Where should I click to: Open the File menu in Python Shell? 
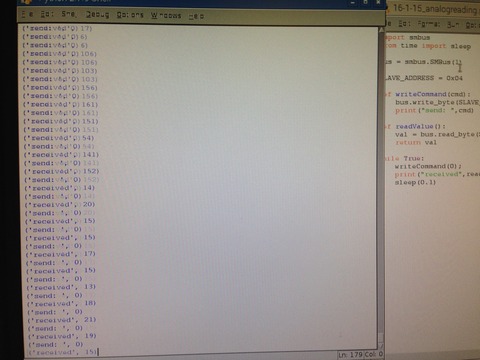click(27, 14)
